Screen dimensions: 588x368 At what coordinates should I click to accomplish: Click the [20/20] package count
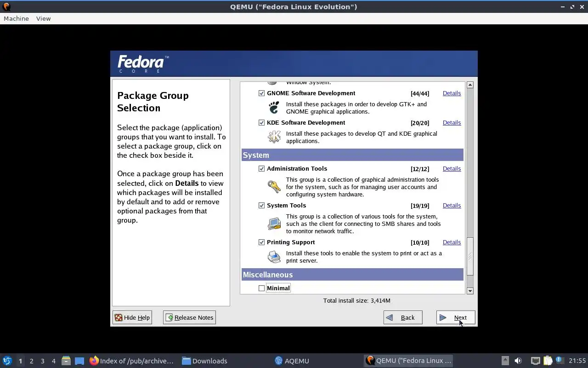pyautogui.click(x=420, y=123)
